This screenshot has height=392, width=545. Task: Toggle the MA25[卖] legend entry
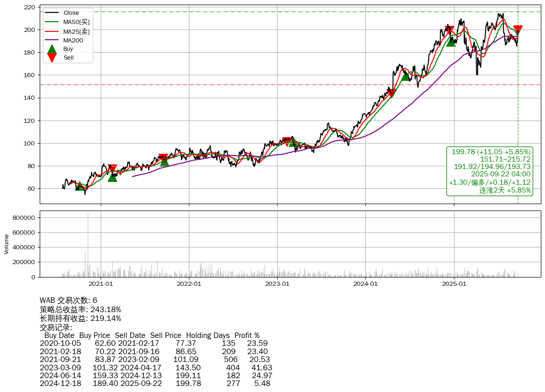(76, 31)
